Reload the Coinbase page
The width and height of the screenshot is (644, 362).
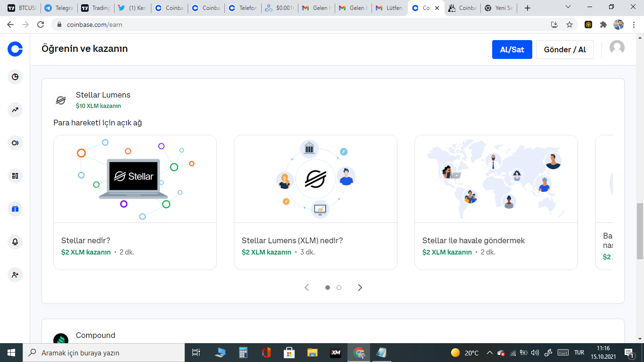(41, 25)
